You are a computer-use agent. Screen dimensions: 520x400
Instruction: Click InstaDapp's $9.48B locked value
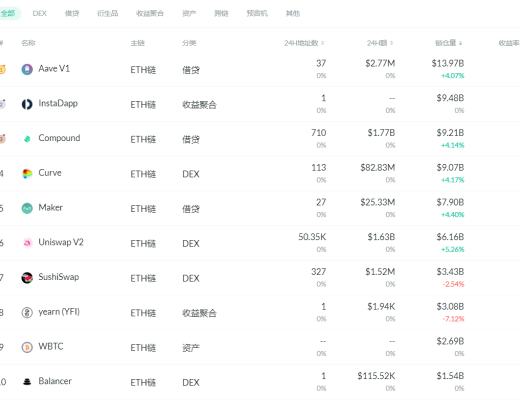coord(450,98)
